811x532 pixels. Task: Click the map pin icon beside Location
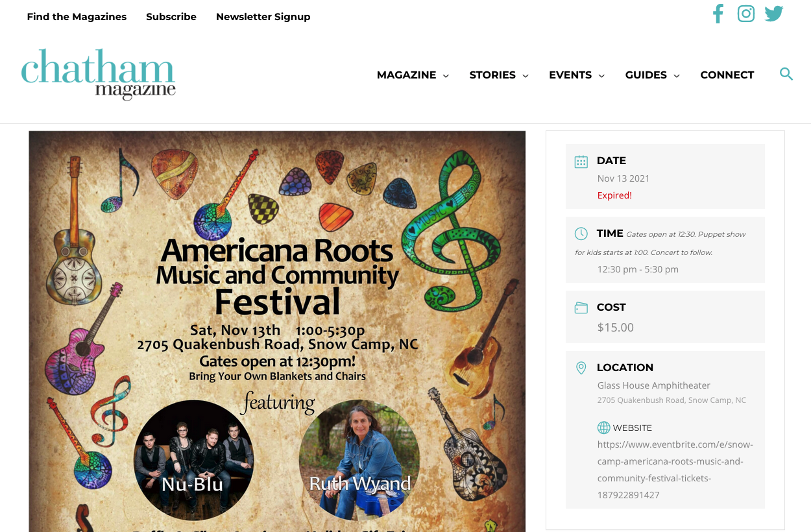(581, 368)
